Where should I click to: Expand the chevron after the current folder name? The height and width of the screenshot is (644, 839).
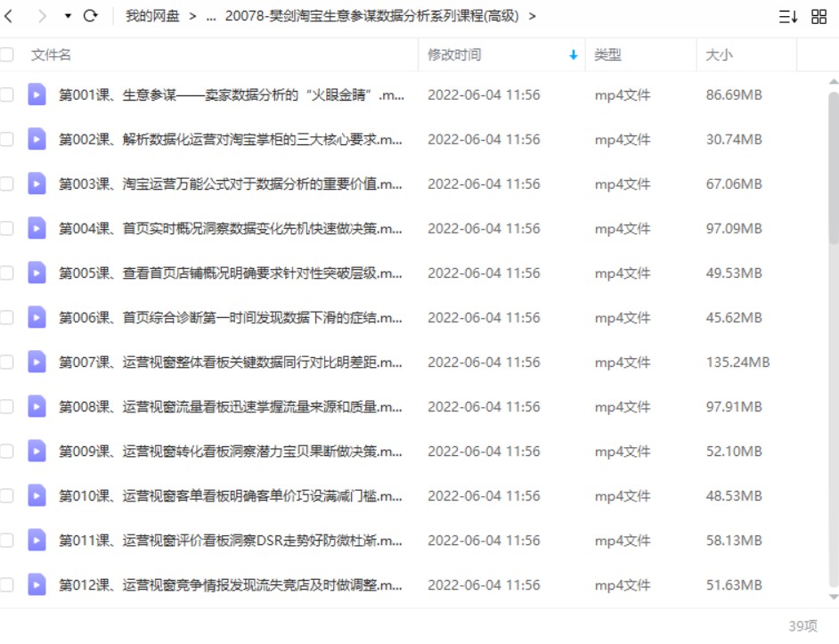(532, 17)
